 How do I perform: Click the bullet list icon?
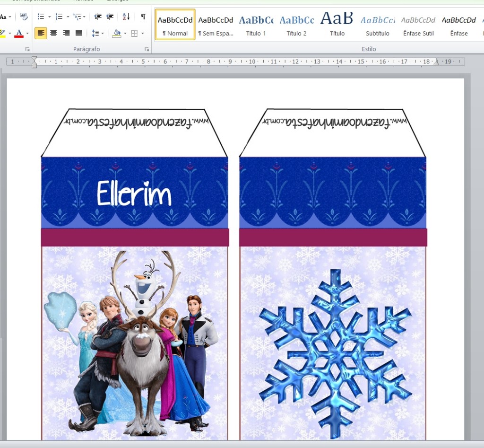coord(41,17)
